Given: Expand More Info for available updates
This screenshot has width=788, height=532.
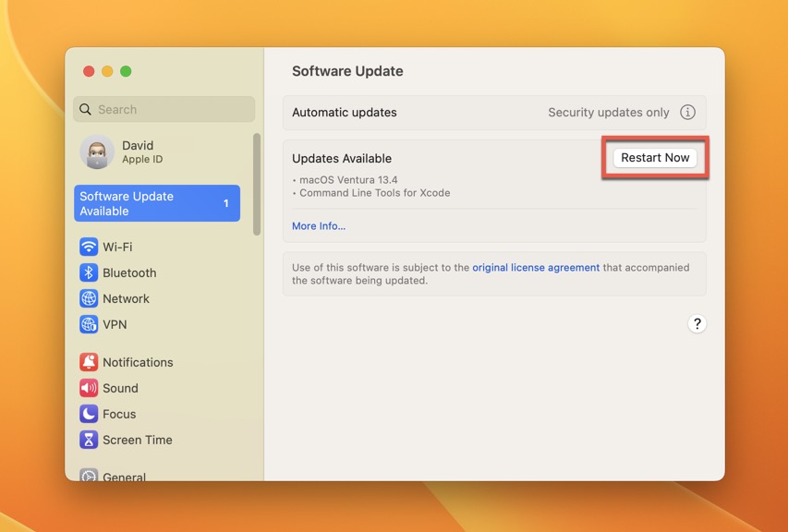Looking at the screenshot, I should point(318,225).
